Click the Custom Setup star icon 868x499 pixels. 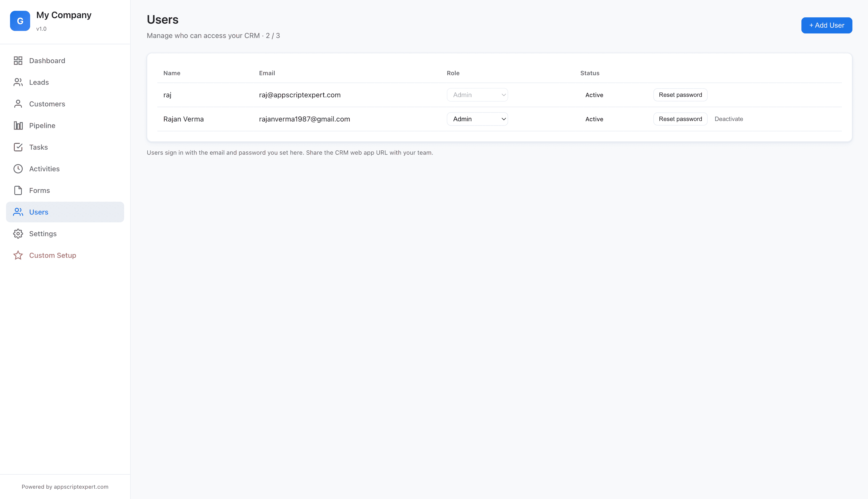tap(18, 255)
